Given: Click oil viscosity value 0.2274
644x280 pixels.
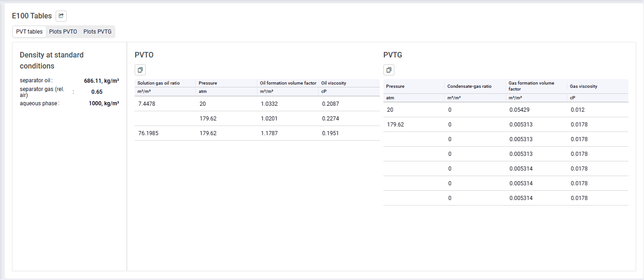Looking at the screenshot, I should click(x=331, y=119).
